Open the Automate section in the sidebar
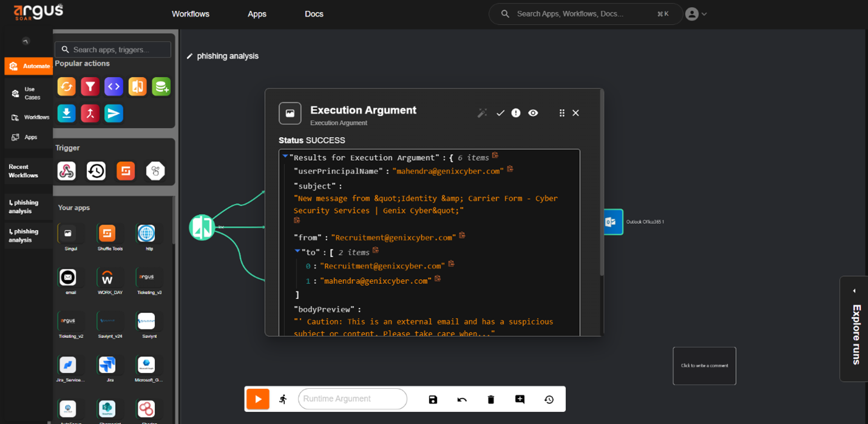Screen dimensions: 868x424 tap(29, 66)
